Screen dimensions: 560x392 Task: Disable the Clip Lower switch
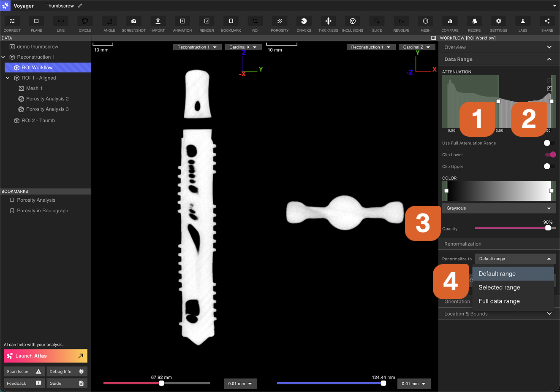tap(550, 154)
